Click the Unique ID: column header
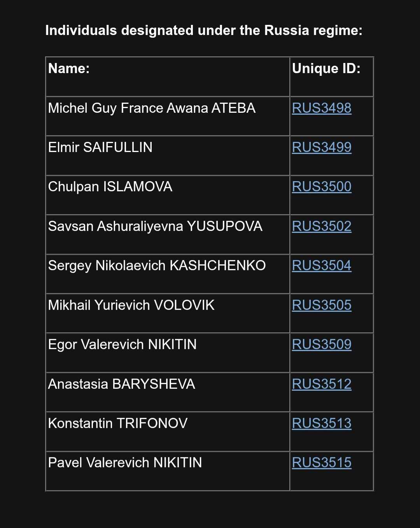This screenshot has width=420, height=528. click(326, 68)
